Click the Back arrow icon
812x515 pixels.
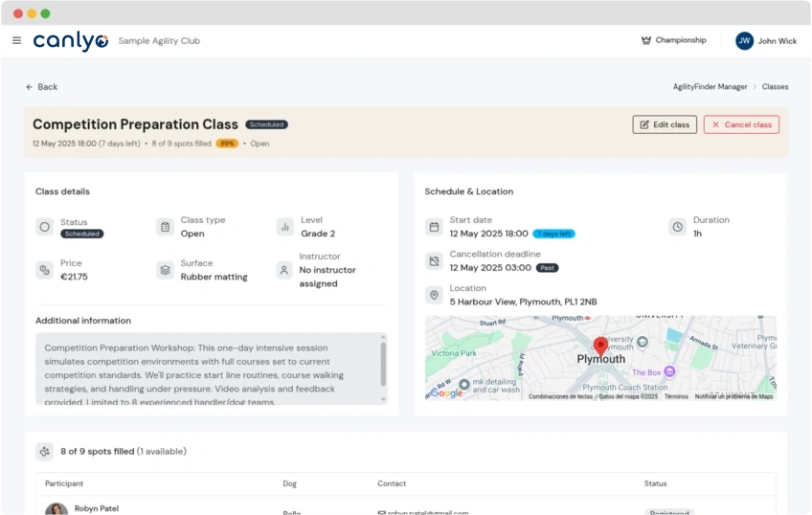pos(29,87)
